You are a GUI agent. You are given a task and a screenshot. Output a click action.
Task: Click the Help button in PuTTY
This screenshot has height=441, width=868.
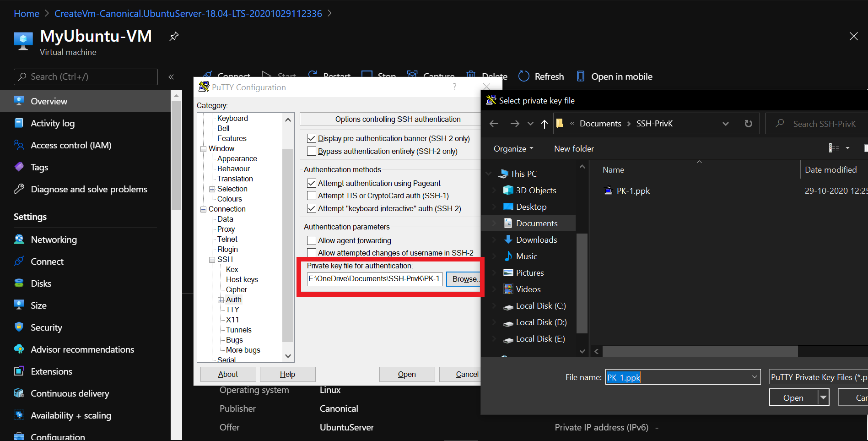(x=287, y=374)
